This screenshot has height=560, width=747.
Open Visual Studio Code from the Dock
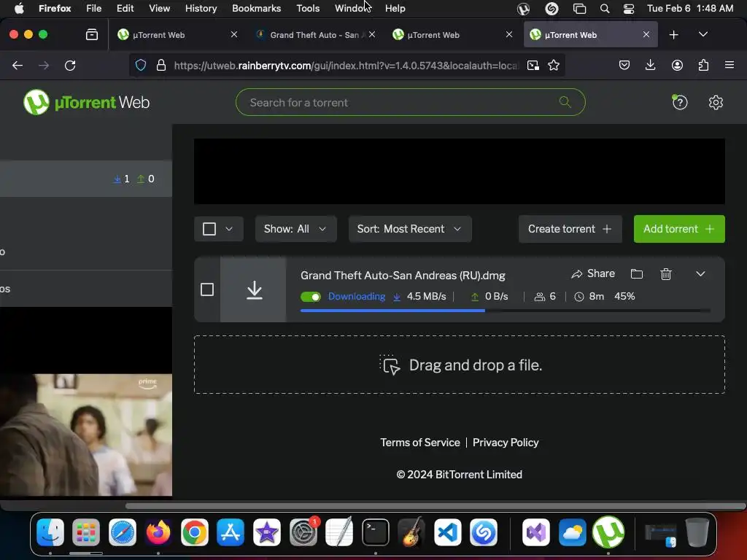447,532
